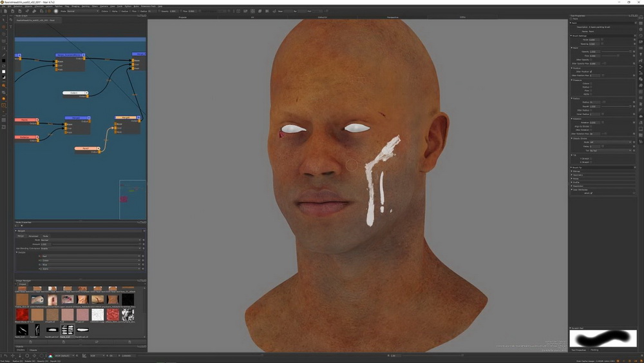The height and width of the screenshot is (363, 644).
Task: Enable Pressure Flow checkbox
Action: (x=591, y=90)
